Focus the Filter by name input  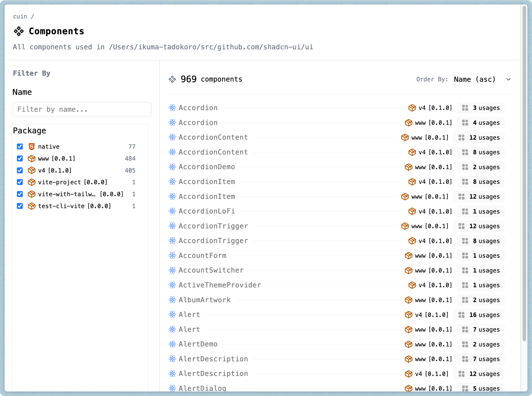[x=82, y=109]
